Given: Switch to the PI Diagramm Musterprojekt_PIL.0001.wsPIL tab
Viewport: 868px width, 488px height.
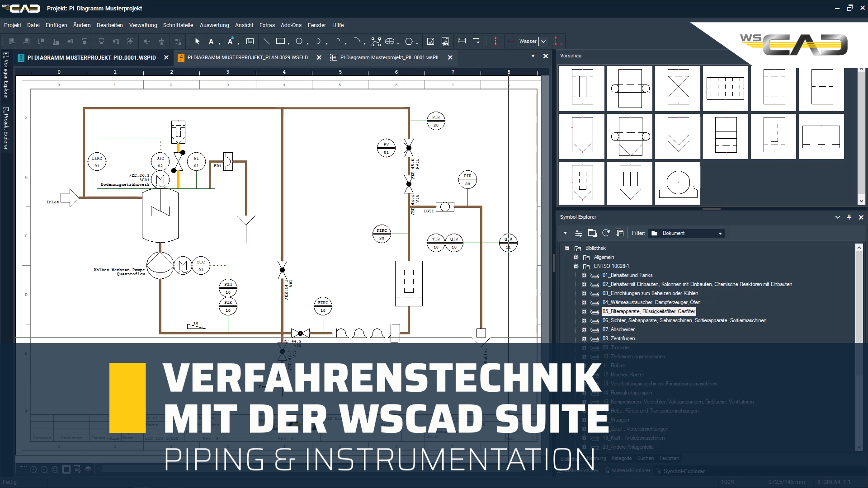Looking at the screenshot, I should 389,58.
